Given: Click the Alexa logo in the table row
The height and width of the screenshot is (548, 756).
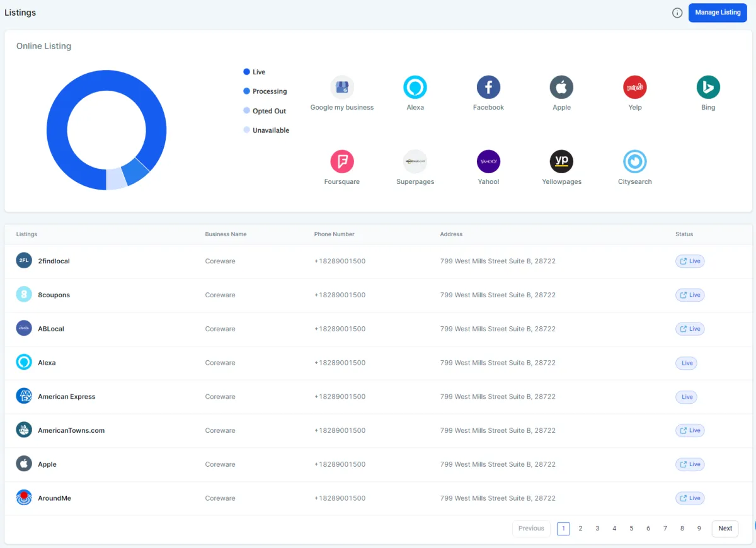Looking at the screenshot, I should pos(24,363).
